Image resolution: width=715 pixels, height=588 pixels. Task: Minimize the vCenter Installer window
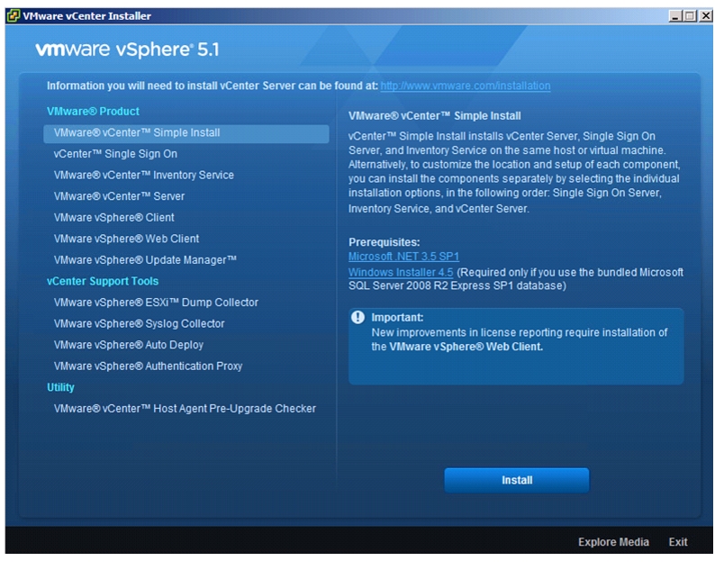[675, 16]
